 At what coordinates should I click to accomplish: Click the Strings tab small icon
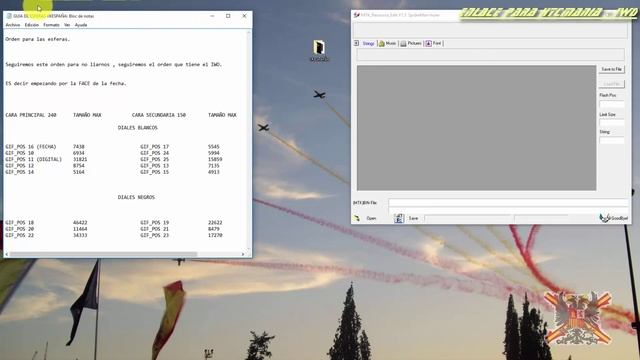click(356, 43)
